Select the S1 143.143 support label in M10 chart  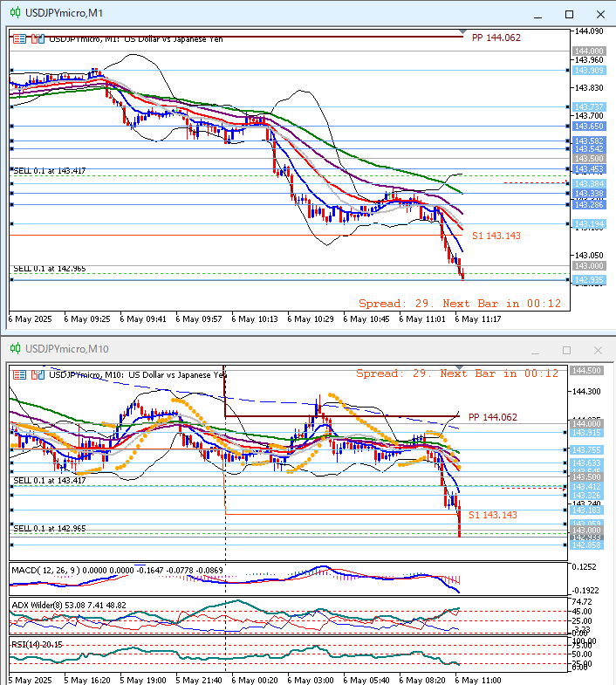point(493,515)
